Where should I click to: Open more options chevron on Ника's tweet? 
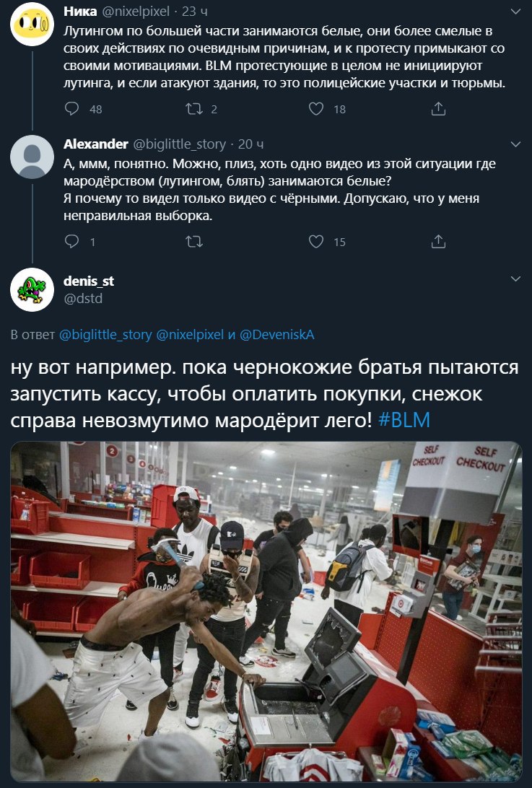point(515,11)
